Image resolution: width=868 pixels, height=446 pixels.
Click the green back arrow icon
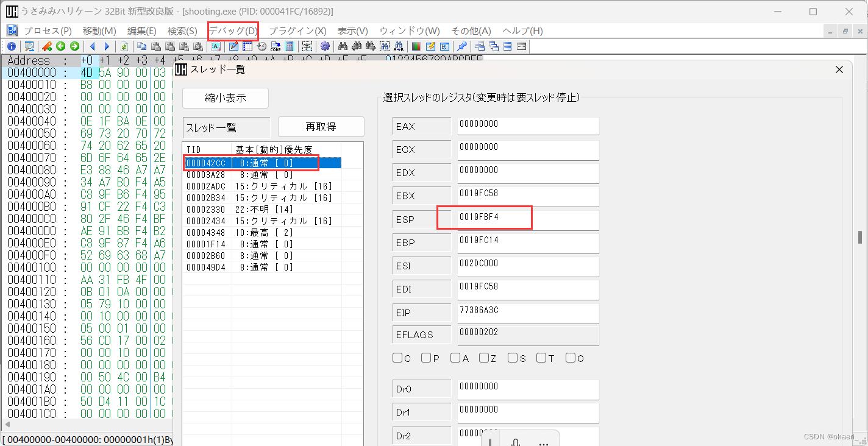pos(60,46)
